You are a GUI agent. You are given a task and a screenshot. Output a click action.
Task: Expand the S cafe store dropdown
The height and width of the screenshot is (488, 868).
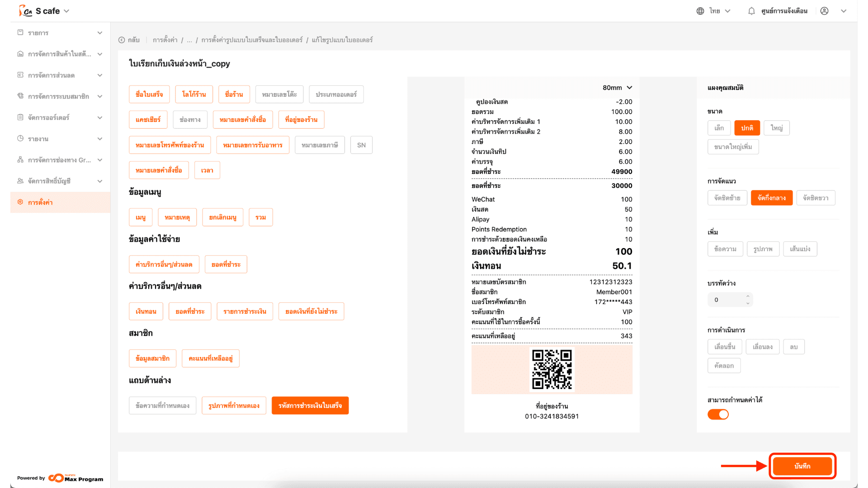click(66, 11)
